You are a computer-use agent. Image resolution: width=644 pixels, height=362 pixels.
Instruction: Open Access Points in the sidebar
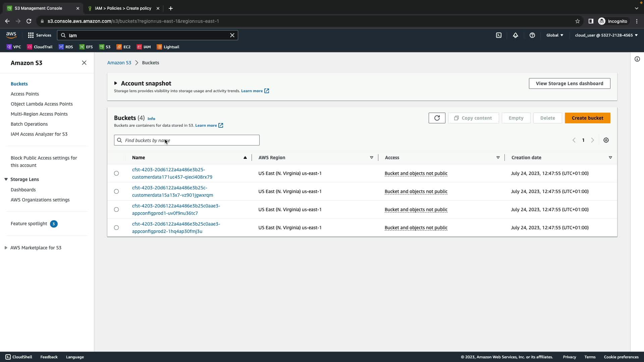click(25, 94)
